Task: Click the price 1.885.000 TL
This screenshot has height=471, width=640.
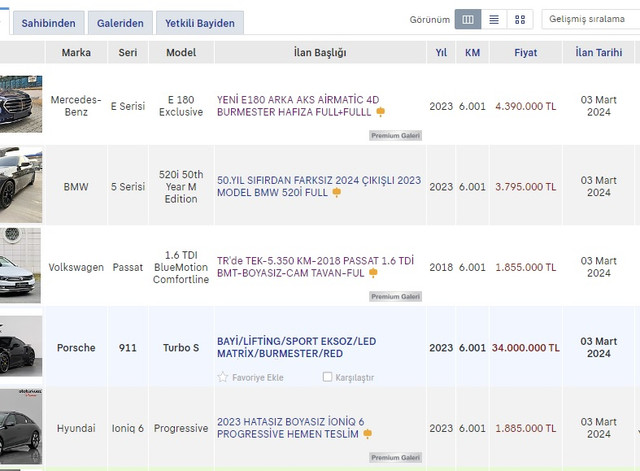Action: click(x=526, y=428)
